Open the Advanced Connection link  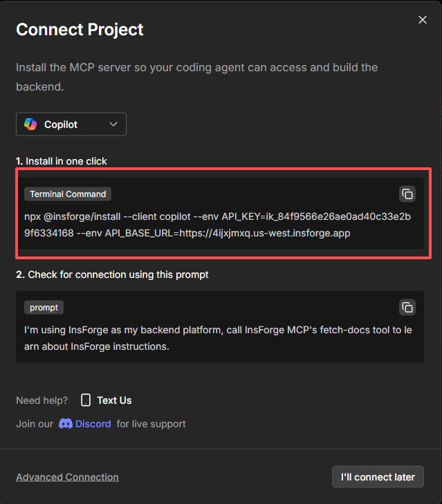[67, 477]
